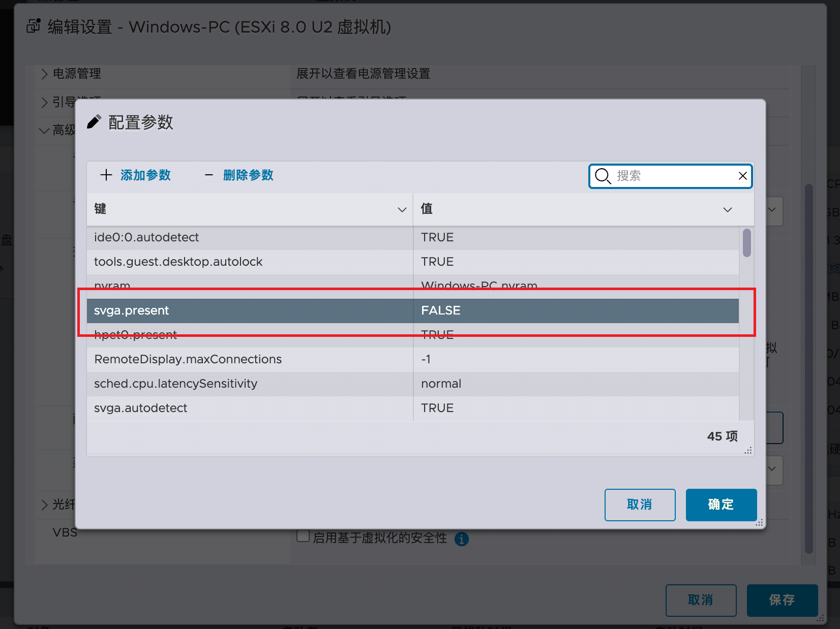Viewport: 840px width, 629px height.
Task: Click the 添加参数 link
Action: coord(145,175)
